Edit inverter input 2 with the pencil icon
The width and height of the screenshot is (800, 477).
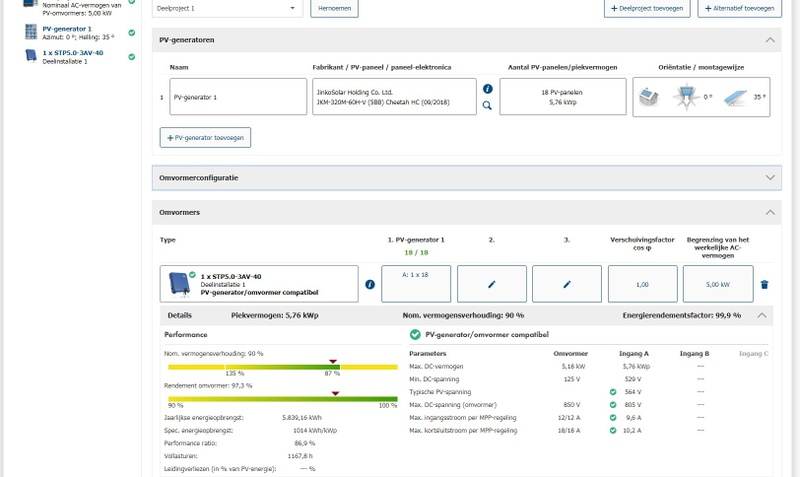point(491,284)
